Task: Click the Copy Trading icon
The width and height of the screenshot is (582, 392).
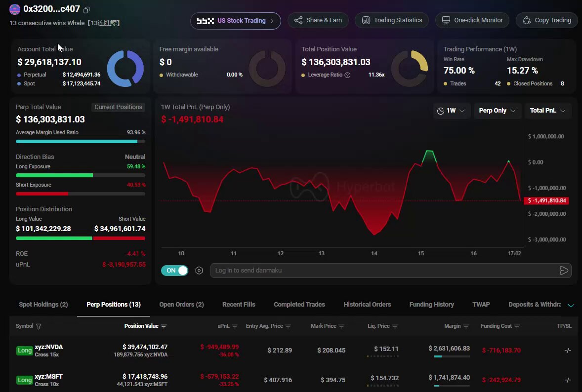Action: (x=527, y=20)
